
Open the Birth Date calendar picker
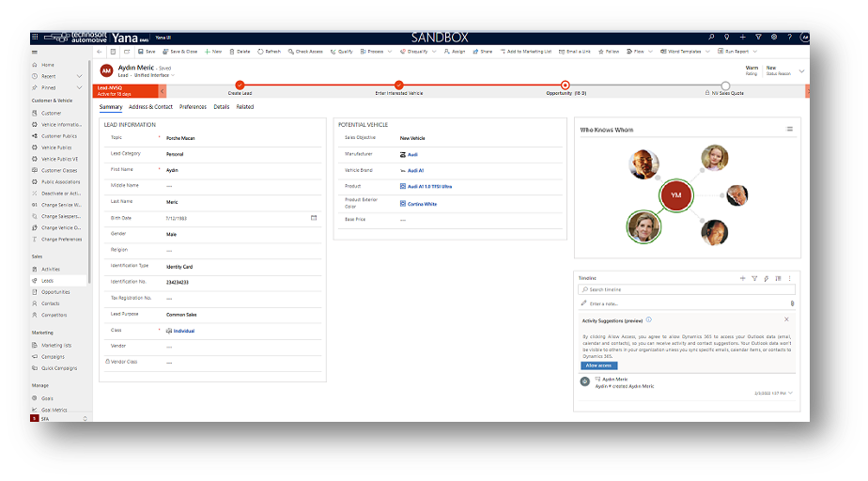(314, 217)
